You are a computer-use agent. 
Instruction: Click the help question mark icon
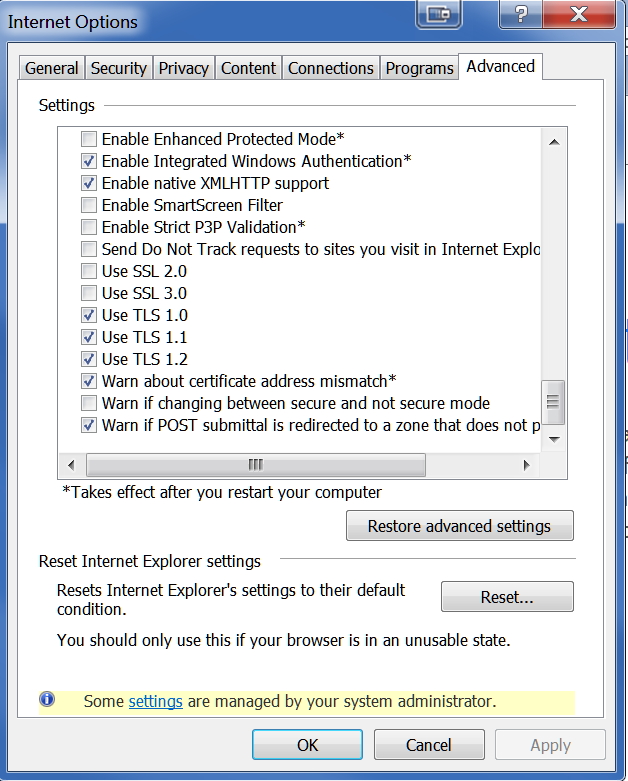point(521,14)
